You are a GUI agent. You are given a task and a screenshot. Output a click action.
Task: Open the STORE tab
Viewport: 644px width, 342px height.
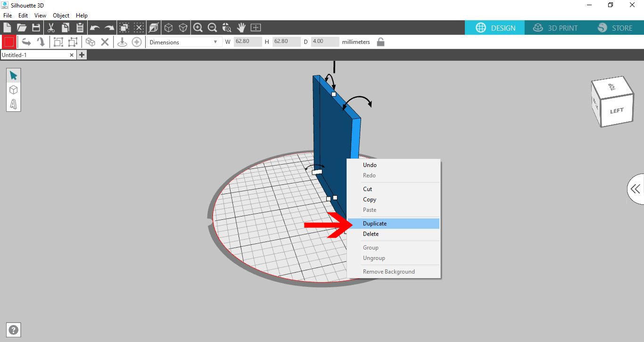(615, 28)
